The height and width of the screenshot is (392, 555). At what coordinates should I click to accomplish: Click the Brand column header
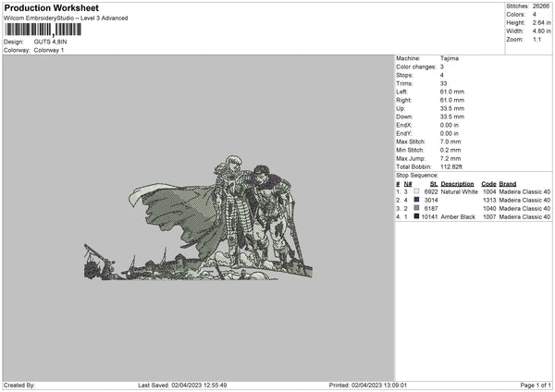coord(508,184)
